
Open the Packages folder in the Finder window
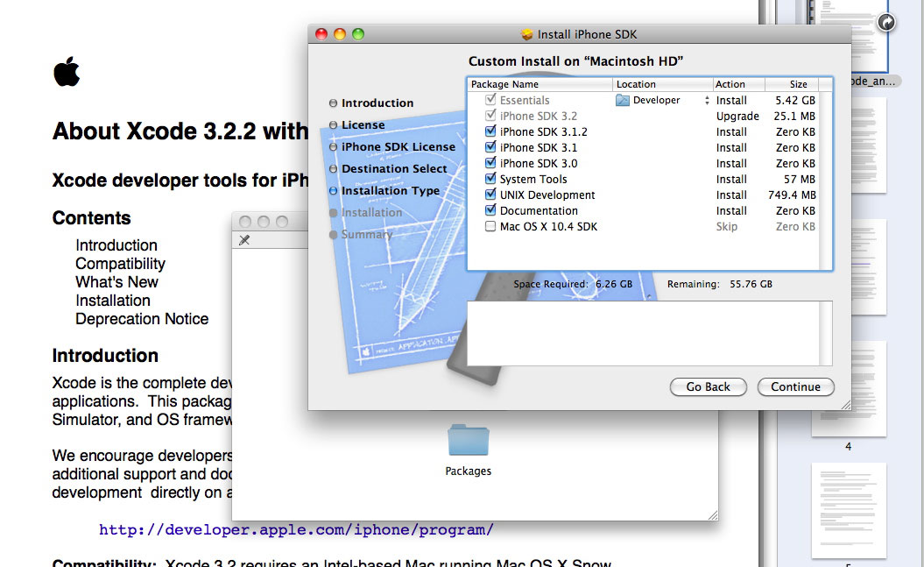pos(468,440)
